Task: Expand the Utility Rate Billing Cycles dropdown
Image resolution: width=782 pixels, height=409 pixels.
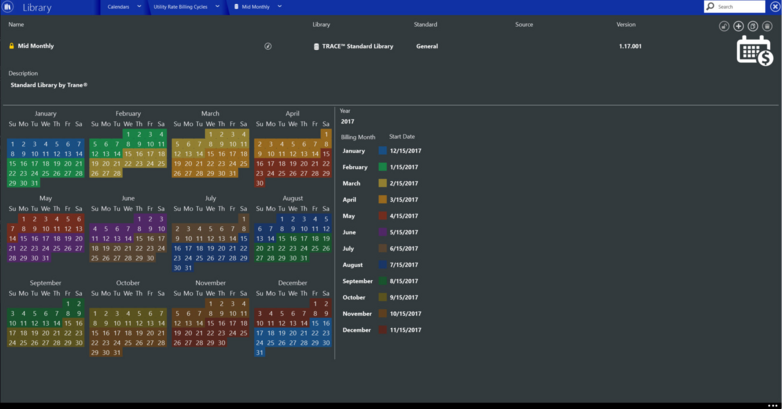Action: coord(217,6)
